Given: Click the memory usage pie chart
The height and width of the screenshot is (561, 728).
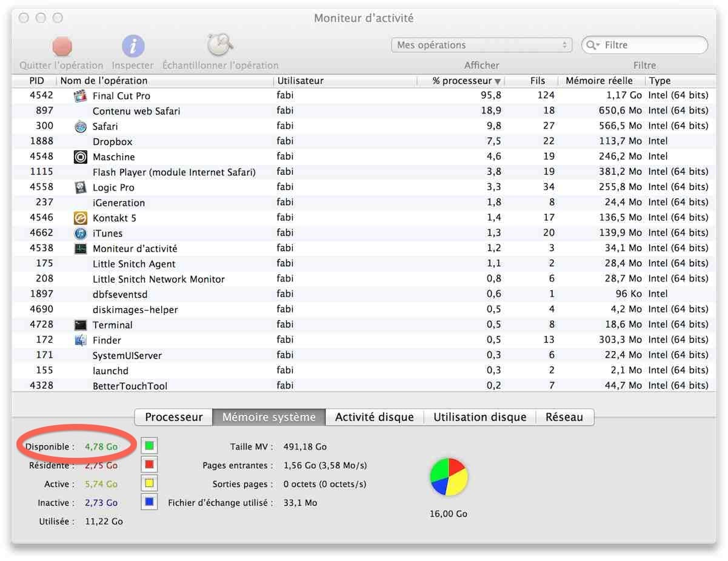Looking at the screenshot, I should coord(449,477).
